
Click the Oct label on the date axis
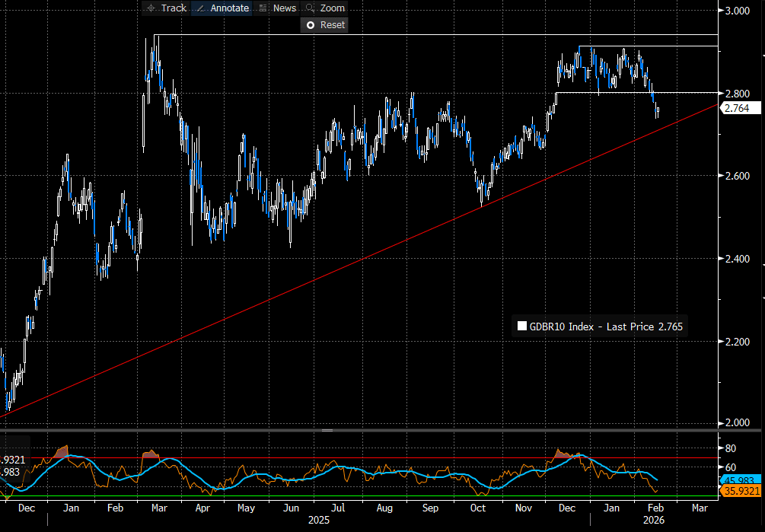[477, 507]
